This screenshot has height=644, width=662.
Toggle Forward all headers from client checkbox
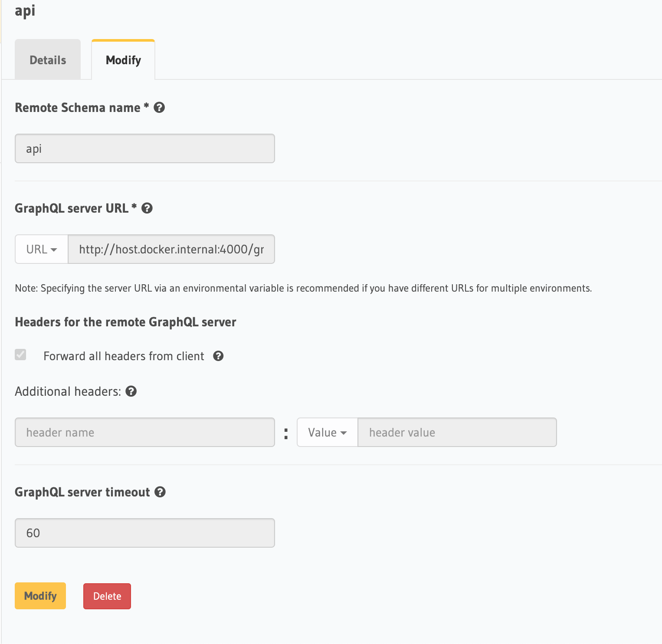pos(20,355)
